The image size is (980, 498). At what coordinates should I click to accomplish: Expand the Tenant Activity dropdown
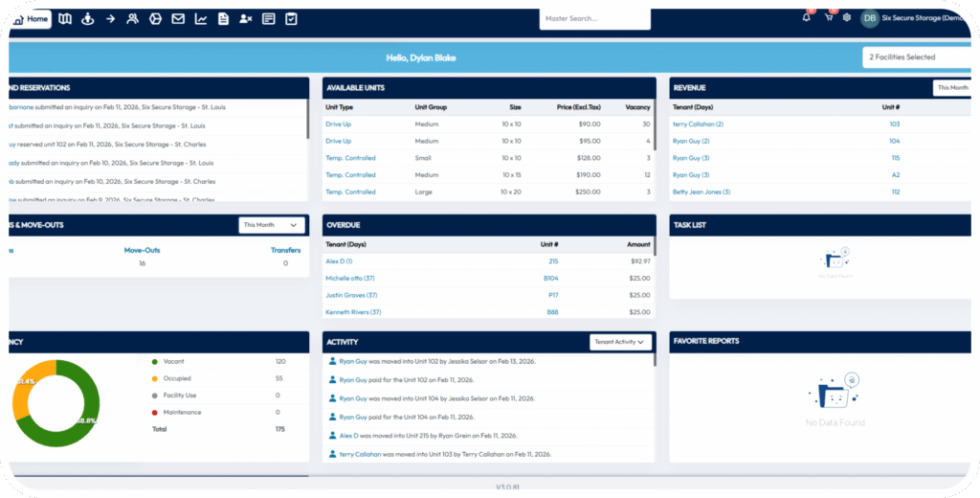pos(621,341)
